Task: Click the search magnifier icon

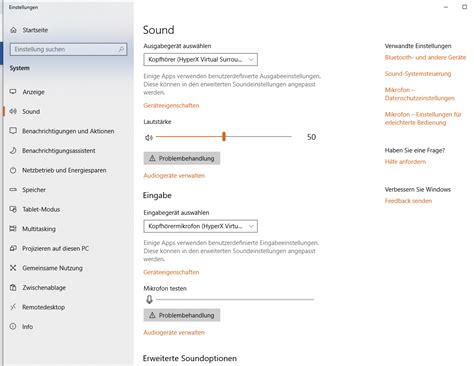Action: tap(121, 49)
